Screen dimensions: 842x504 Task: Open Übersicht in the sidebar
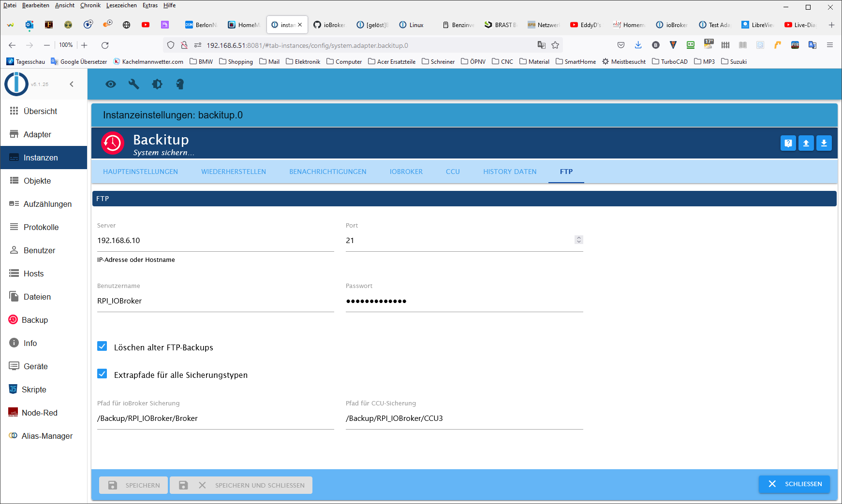(44, 111)
